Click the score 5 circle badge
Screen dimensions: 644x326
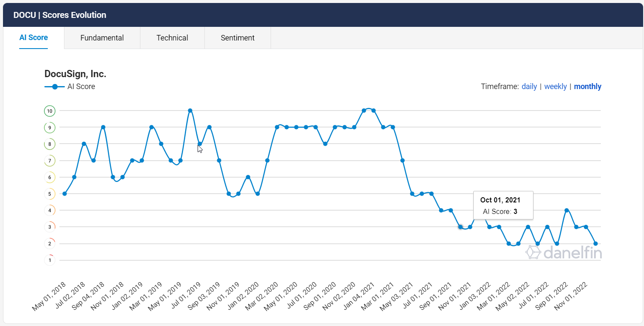tap(50, 194)
